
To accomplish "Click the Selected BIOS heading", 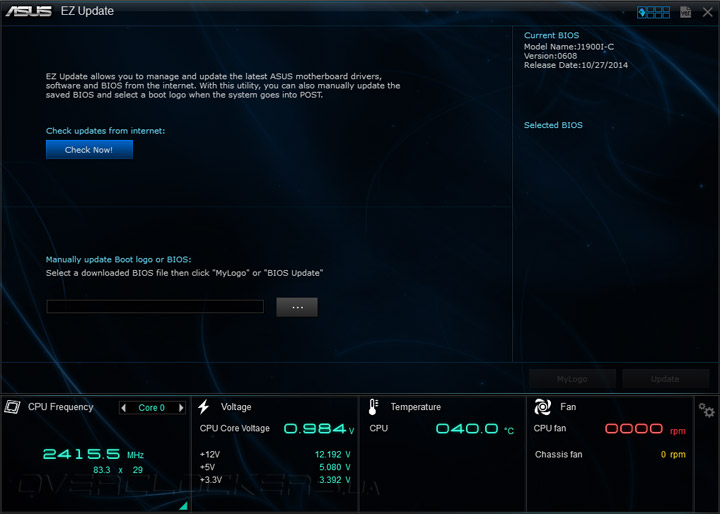I will point(553,125).
